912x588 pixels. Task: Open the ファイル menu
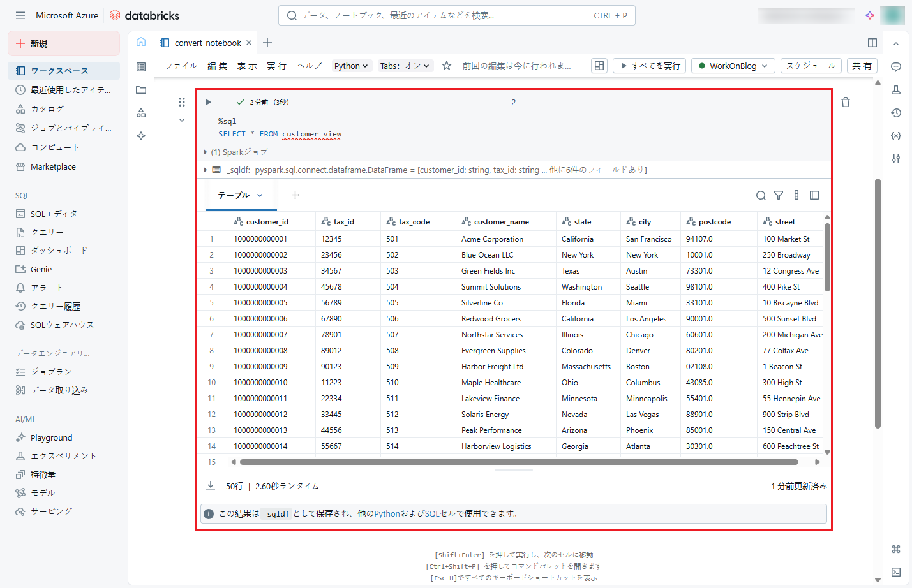pos(181,66)
